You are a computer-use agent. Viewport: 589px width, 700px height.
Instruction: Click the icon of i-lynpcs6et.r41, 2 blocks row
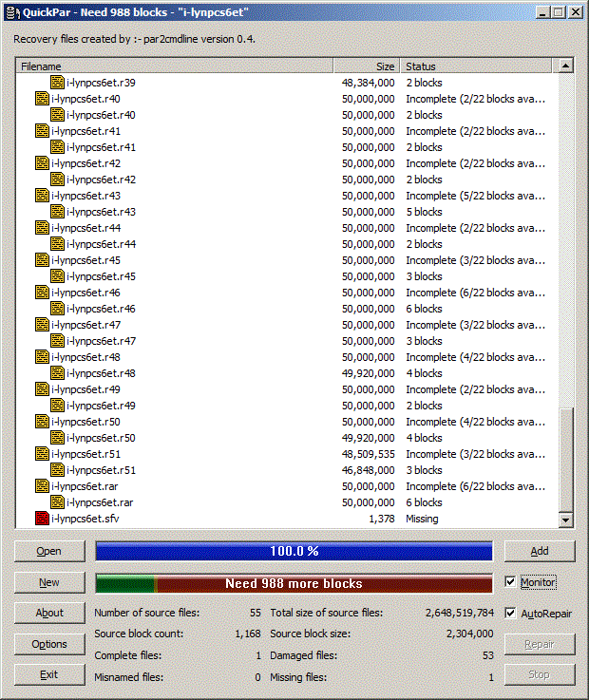pos(57,147)
